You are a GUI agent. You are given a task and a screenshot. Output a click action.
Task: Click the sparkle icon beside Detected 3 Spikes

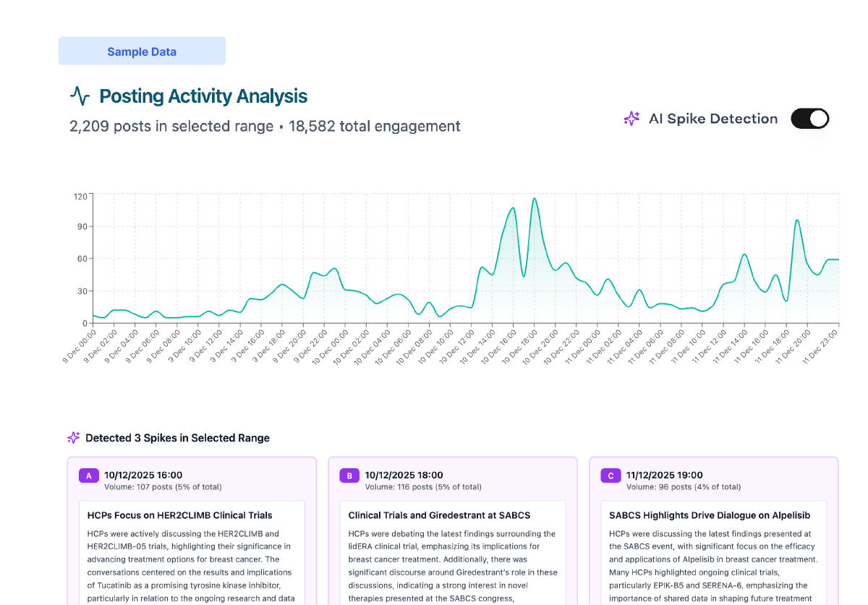coord(73,438)
